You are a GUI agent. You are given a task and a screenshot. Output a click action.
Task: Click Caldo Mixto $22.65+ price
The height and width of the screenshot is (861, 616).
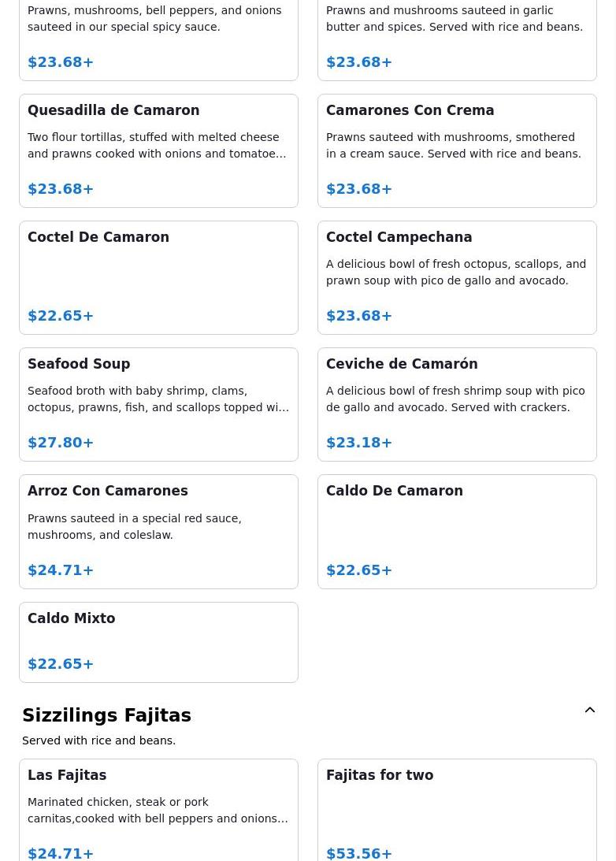click(61, 664)
